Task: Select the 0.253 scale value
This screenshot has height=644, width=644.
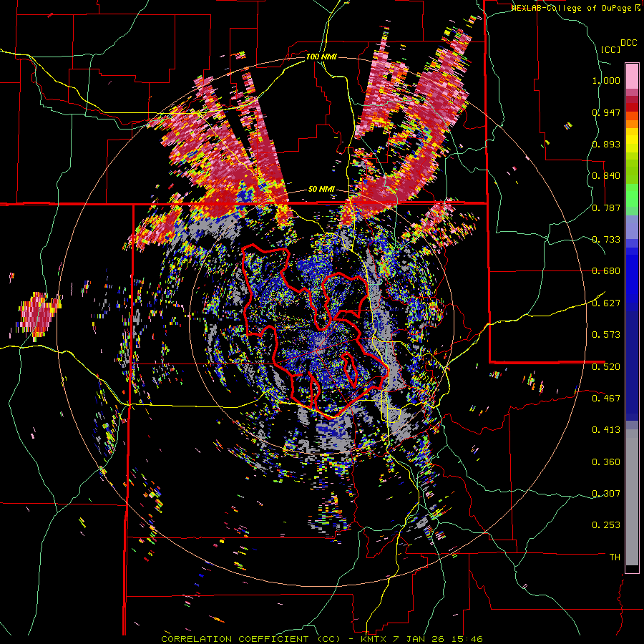Action: click(606, 525)
